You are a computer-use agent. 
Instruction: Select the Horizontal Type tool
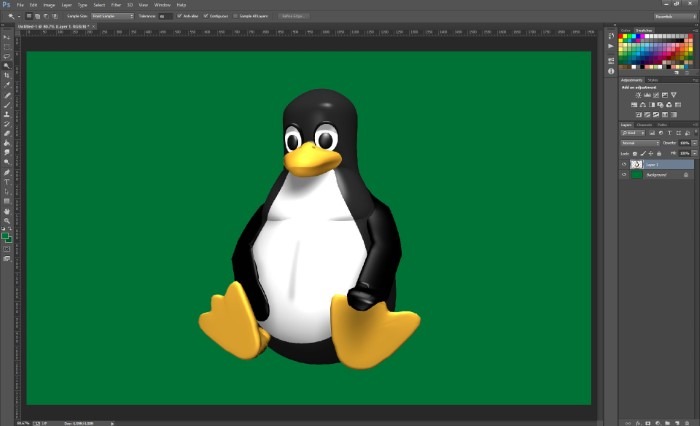7,182
